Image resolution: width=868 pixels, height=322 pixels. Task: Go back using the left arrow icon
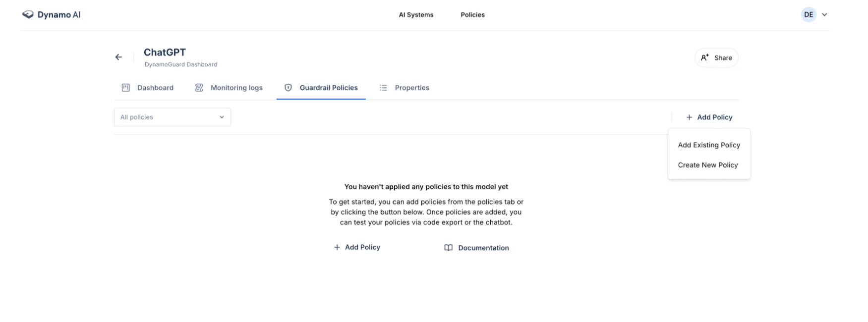coord(118,57)
